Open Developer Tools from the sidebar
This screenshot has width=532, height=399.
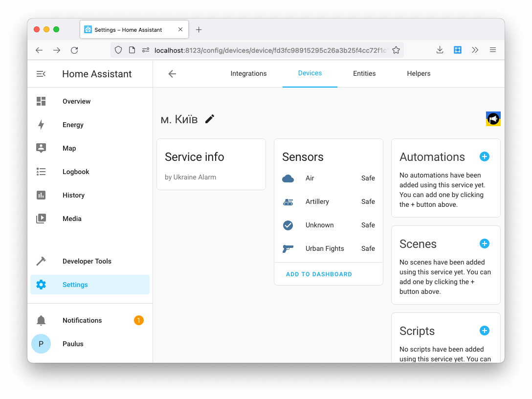click(87, 261)
